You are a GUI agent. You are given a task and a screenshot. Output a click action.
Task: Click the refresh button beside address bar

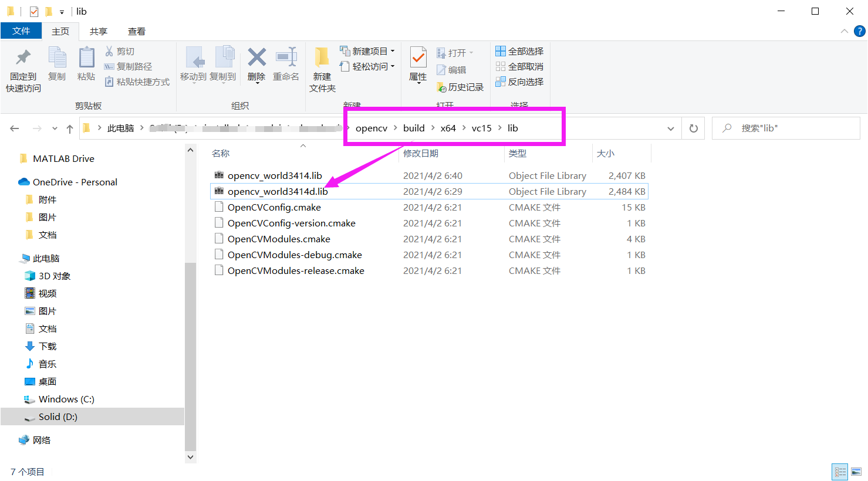(x=693, y=128)
